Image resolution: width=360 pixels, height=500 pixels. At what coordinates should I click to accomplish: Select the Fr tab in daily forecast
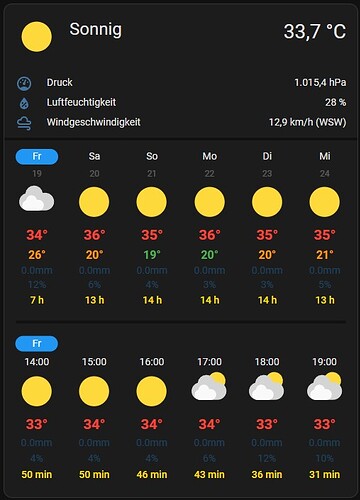coord(37,157)
